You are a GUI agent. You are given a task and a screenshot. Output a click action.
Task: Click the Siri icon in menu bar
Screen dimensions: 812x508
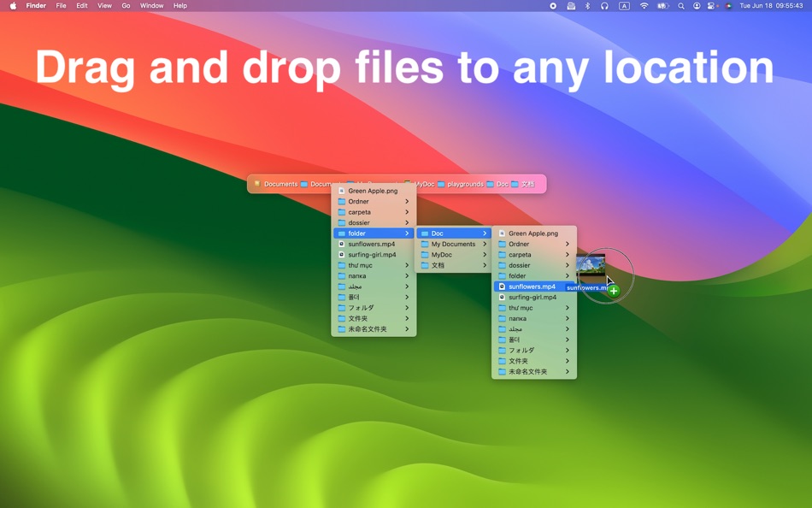[x=728, y=6]
